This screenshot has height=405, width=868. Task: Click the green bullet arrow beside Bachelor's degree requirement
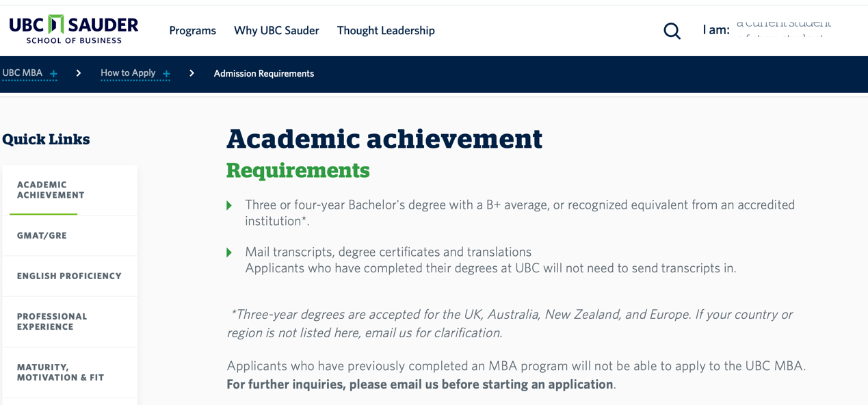pyautogui.click(x=229, y=205)
